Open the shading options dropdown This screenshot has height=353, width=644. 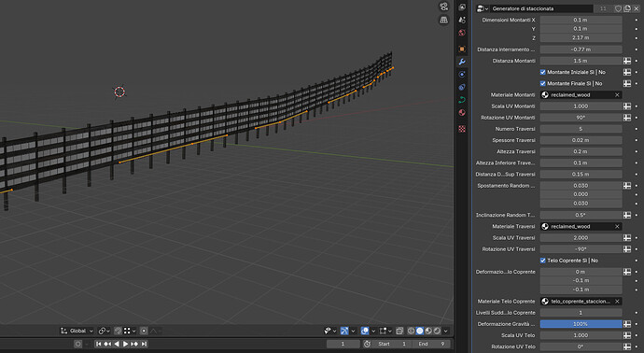pos(446,331)
